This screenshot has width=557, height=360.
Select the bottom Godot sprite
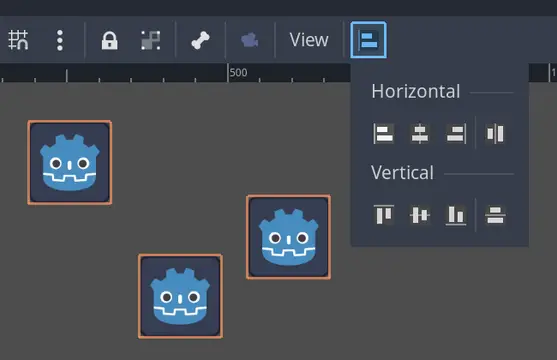pyautogui.click(x=180, y=296)
